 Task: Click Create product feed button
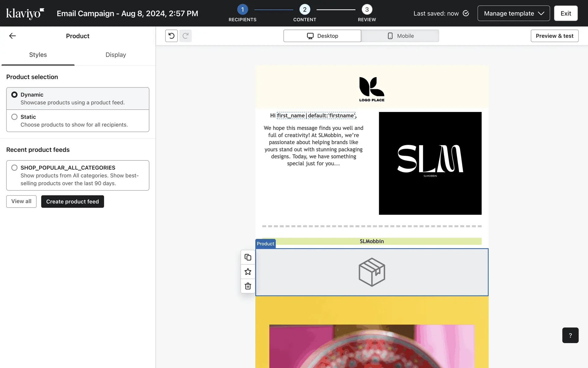pos(73,201)
